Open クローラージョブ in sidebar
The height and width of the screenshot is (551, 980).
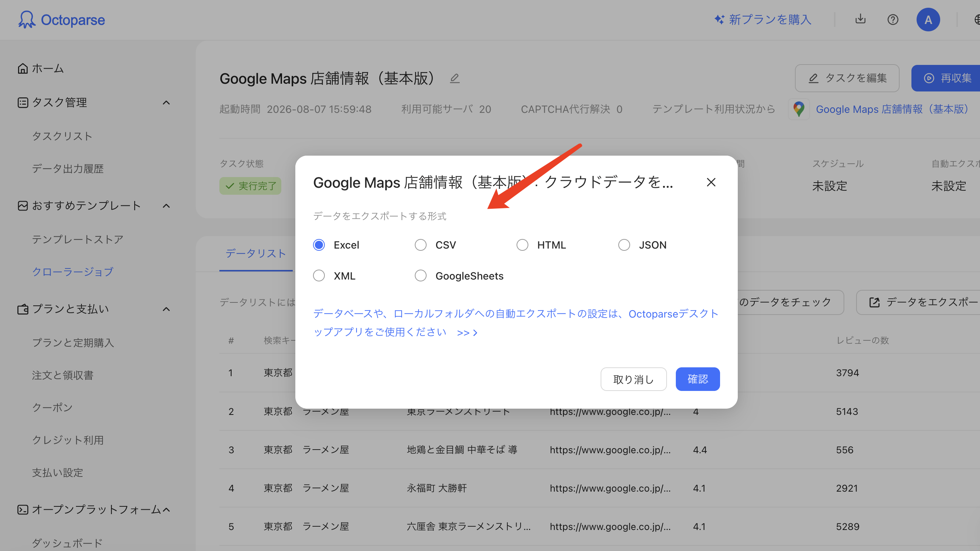[x=73, y=272]
